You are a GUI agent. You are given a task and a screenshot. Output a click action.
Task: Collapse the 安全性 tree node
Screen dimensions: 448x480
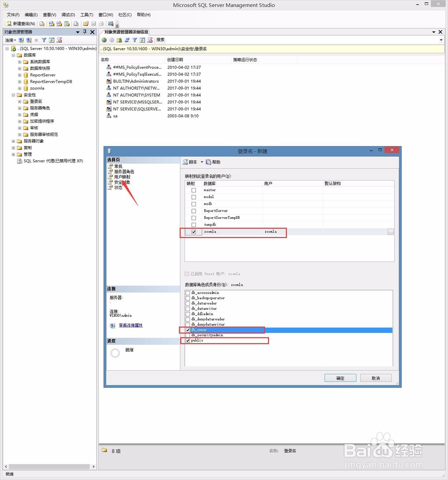click(x=13, y=95)
